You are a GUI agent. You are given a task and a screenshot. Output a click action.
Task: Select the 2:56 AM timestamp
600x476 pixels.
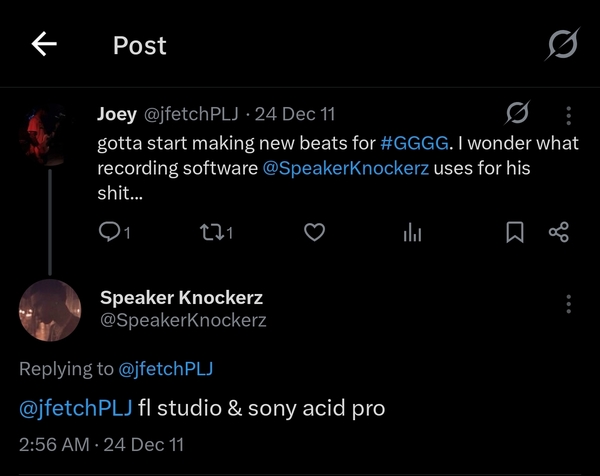54,445
